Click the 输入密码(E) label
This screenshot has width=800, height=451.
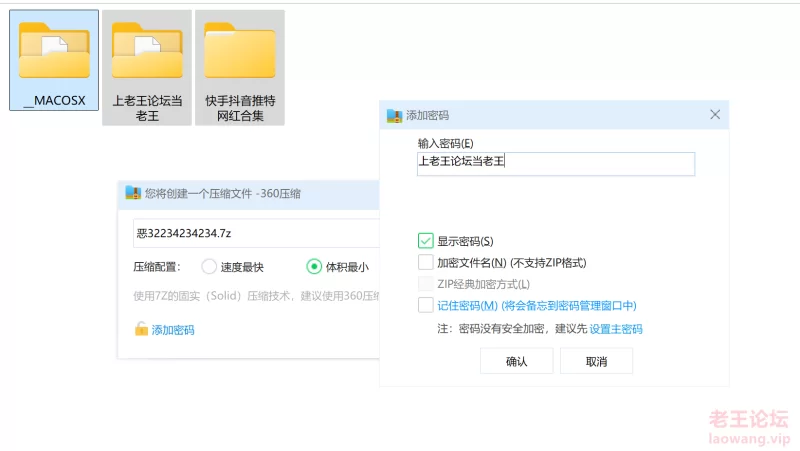click(445, 143)
